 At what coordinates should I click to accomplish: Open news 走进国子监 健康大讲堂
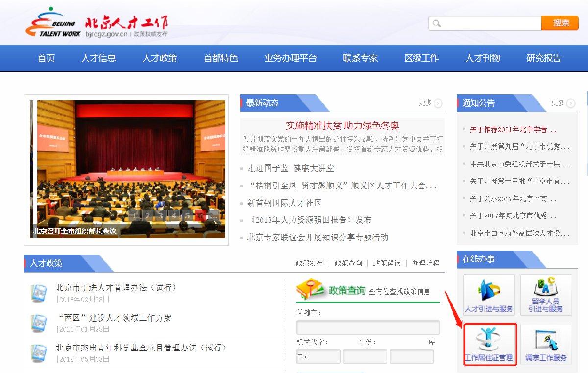[291, 168]
